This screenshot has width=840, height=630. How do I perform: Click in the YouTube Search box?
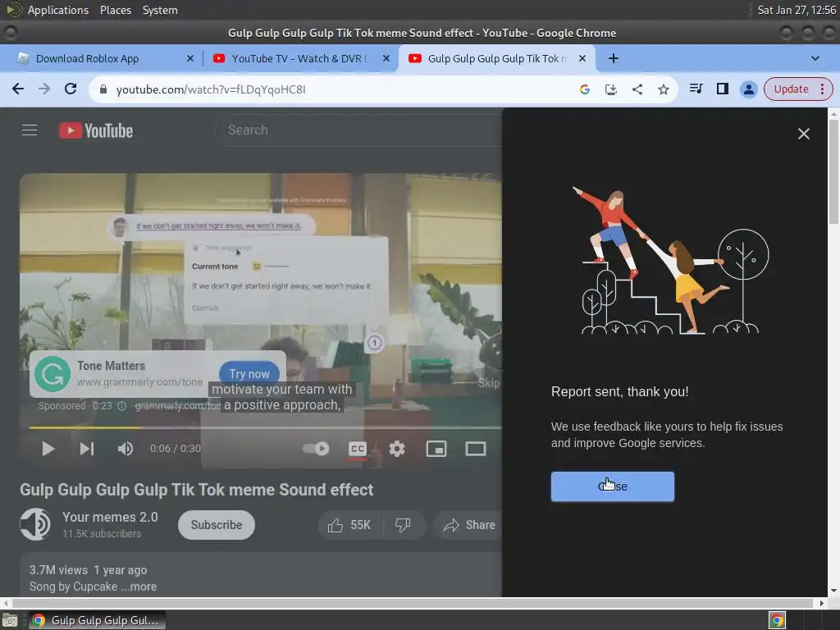[359, 130]
